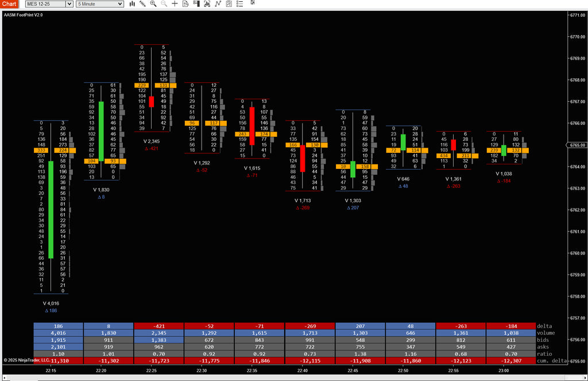
Task: Click the delta row label
Action: pyautogui.click(x=544, y=326)
